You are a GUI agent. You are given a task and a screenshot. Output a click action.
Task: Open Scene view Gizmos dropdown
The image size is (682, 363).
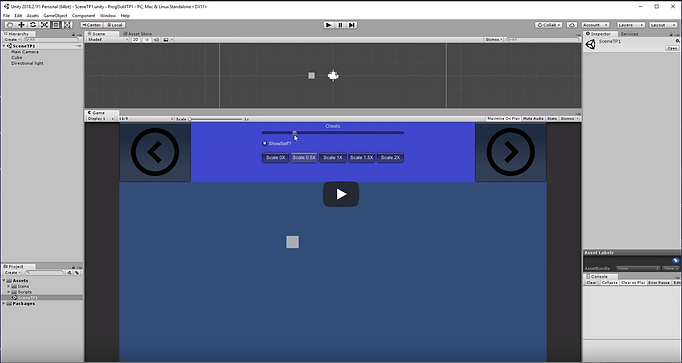(x=494, y=40)
